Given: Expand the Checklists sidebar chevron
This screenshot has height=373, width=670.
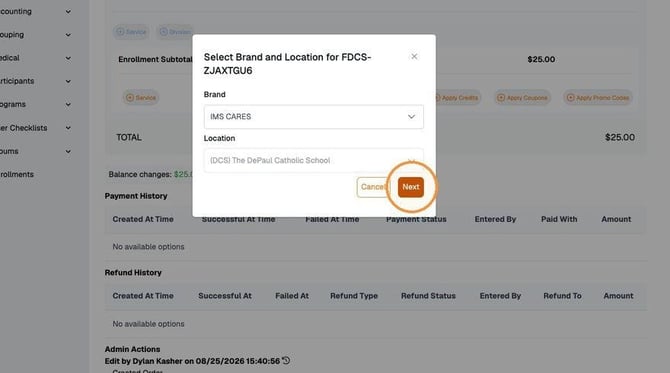Looking at the screenshot, I should pyautogui.click(x=68, y=128).
